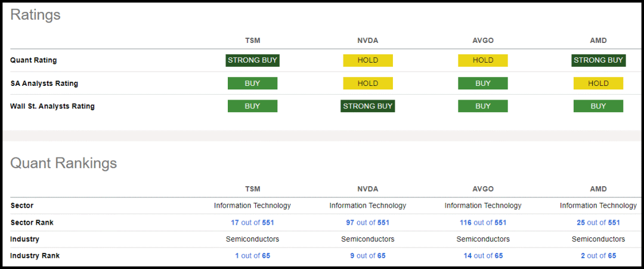
Task: Click TSM's STRONG BUY Quant Rating badge
Action: [x=253, y=60]
